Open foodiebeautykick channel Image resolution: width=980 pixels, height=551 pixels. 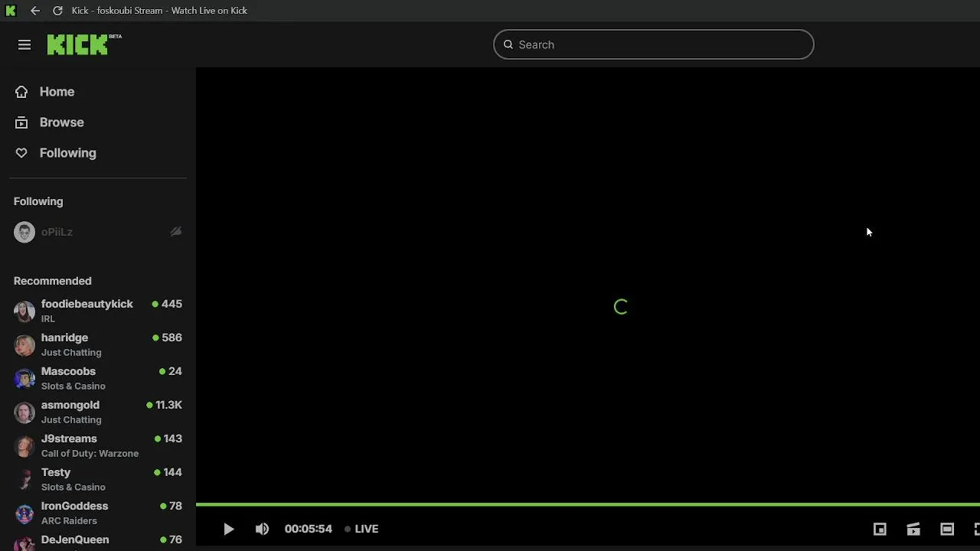(x=98, y=311)
